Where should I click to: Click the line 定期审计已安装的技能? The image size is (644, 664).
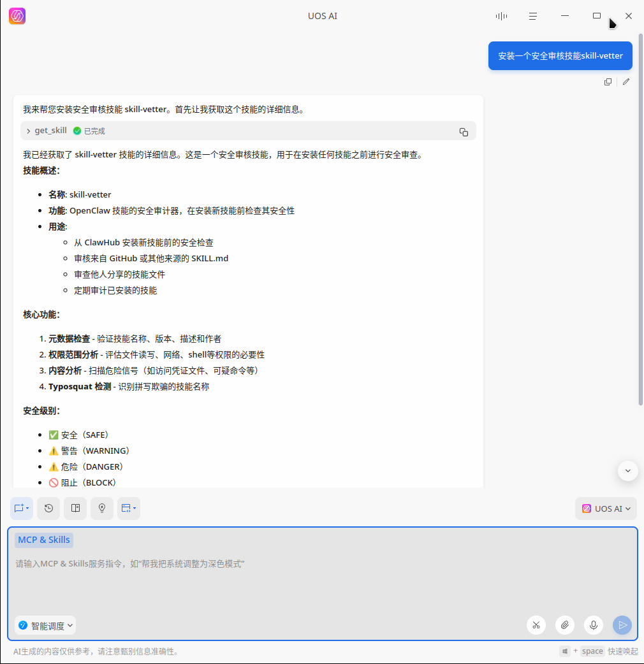coord(115,291)
